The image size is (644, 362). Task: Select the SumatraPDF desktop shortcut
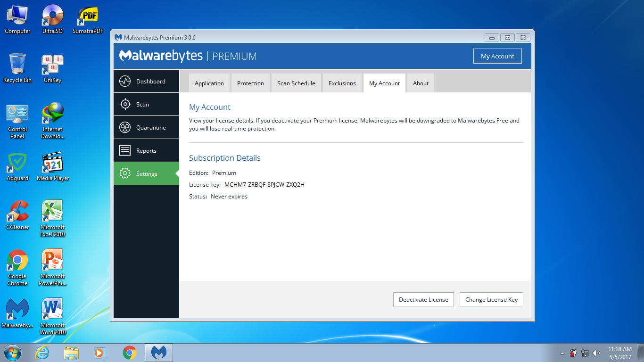88,19
